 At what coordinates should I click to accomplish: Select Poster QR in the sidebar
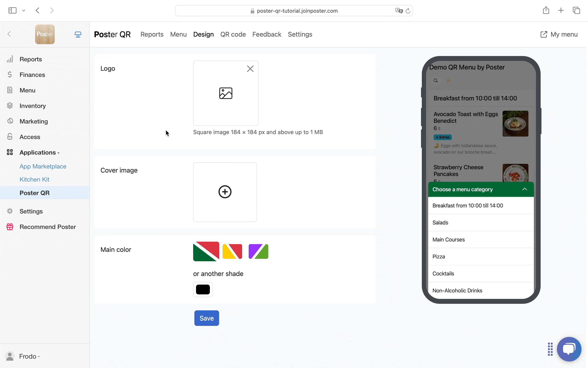45,193
